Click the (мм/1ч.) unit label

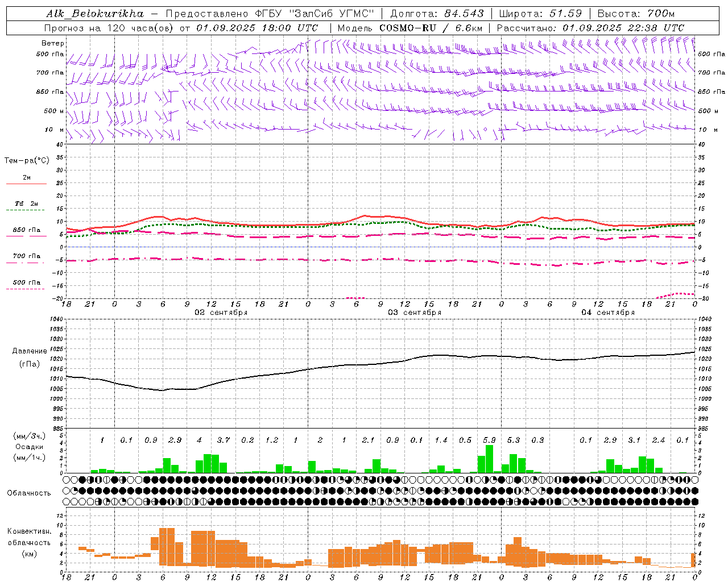coord(30,458)
